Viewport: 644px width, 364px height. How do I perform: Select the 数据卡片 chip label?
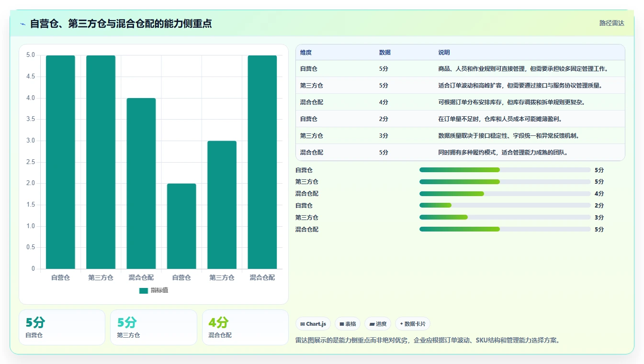pos(415,324)
